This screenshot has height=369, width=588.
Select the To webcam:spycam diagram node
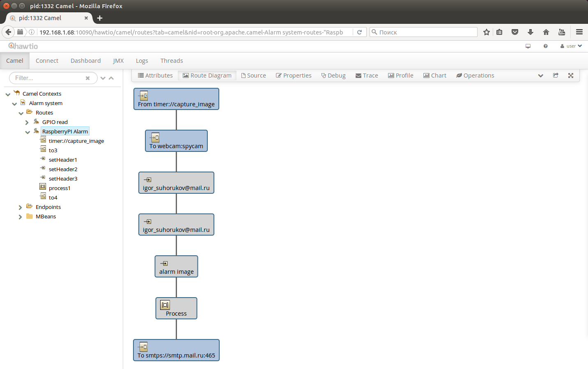(176, 141)
